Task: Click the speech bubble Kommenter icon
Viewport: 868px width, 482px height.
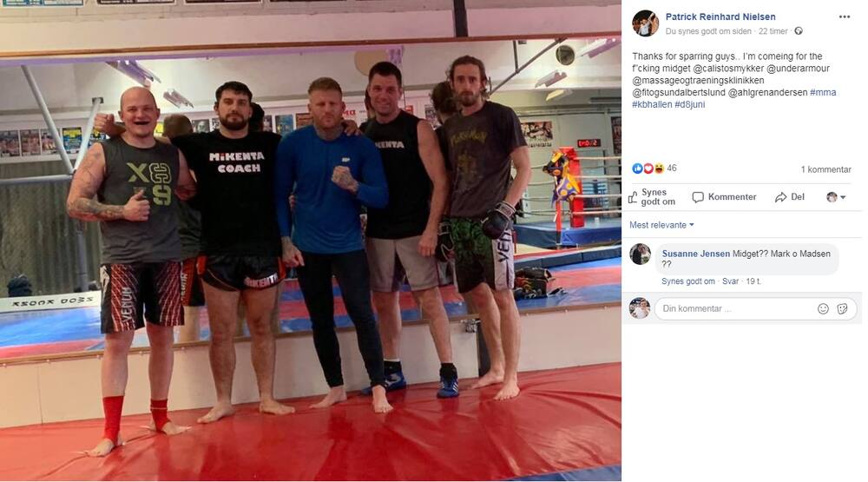Action: [x=698, y=197]
